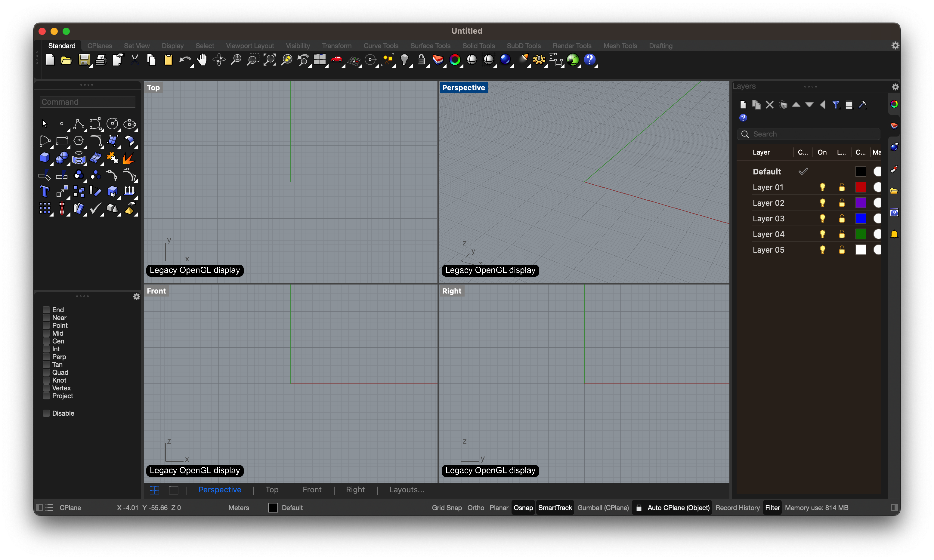This screenshot has height=560, width=934.
Task: Click the layer filter funnel icon
Action: click(836, 105)
